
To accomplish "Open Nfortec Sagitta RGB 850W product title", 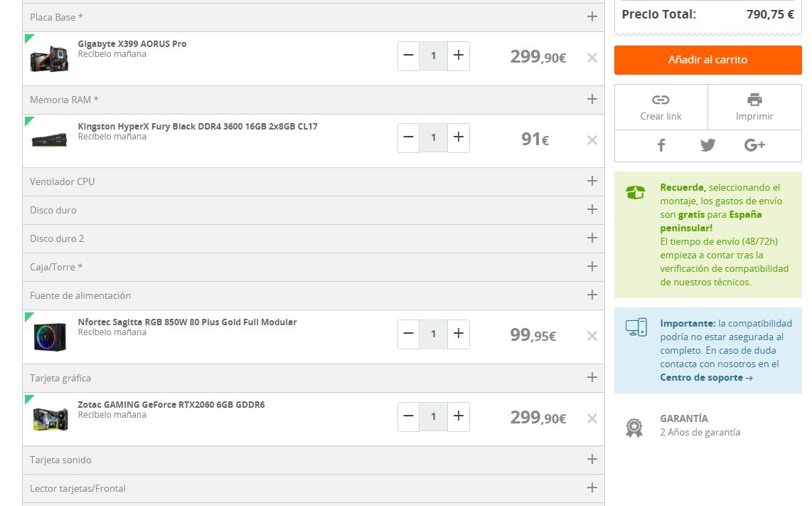I will 188,322.
